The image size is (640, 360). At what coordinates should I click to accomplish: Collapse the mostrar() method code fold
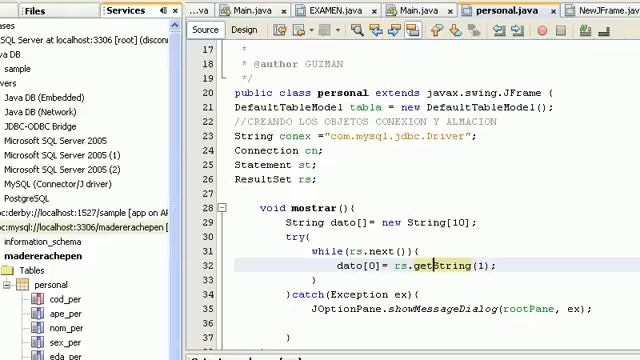[x=222, y=208]
